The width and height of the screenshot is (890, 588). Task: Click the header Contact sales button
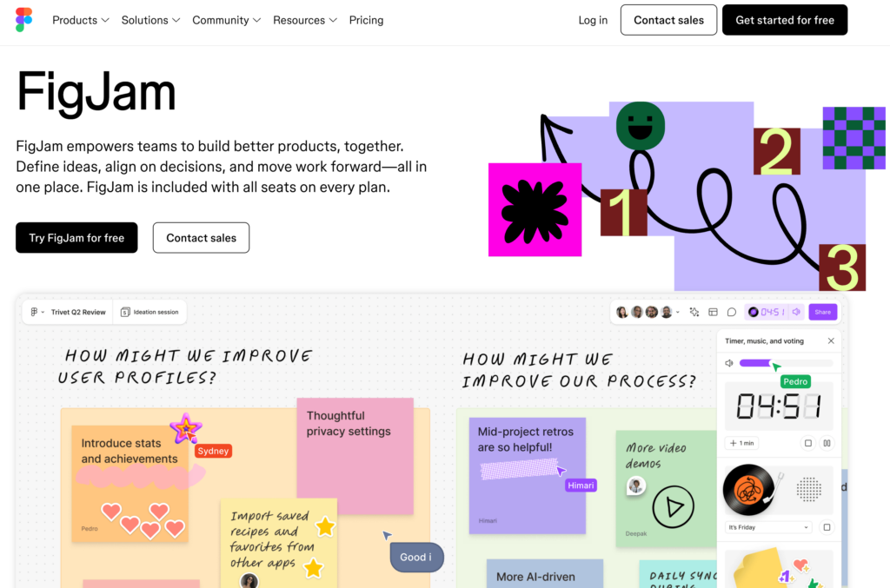tap(668, 21)
